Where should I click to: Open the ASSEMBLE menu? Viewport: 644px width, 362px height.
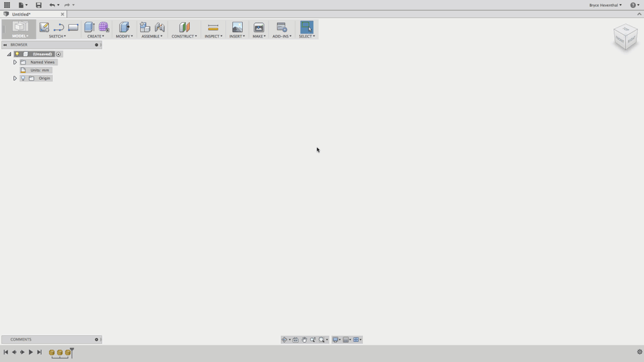click(x=152, y=36)
